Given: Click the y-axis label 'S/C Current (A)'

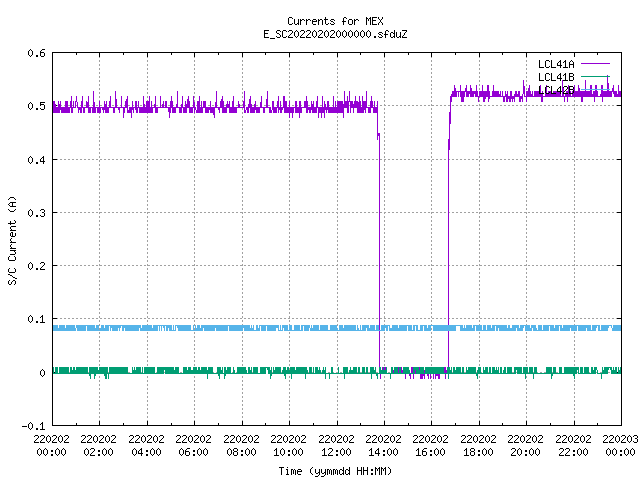Looking at the screenshot, I should (x=13, y=241).
